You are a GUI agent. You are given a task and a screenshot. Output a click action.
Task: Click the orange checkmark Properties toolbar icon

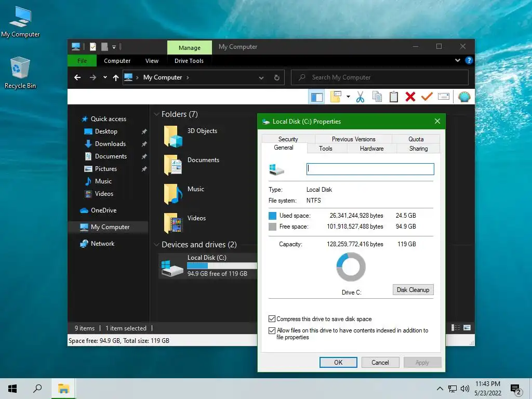point(427,97)
